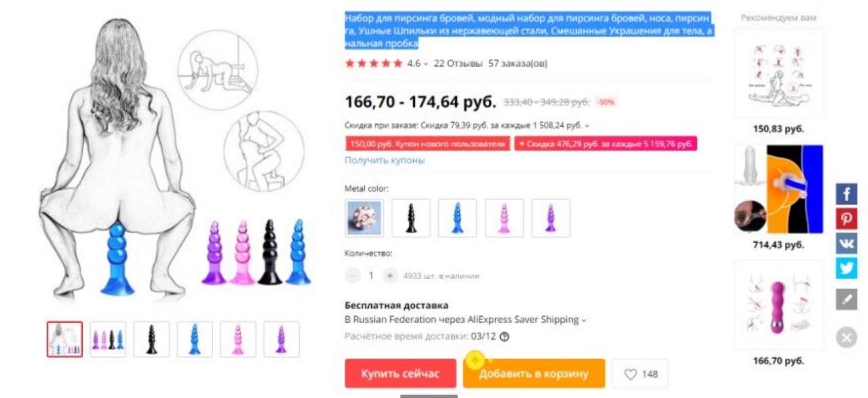Decrease quantity with the minus button
Image resolution: width=868 pixels, height=398 pixels.
(x=353, y=275)
